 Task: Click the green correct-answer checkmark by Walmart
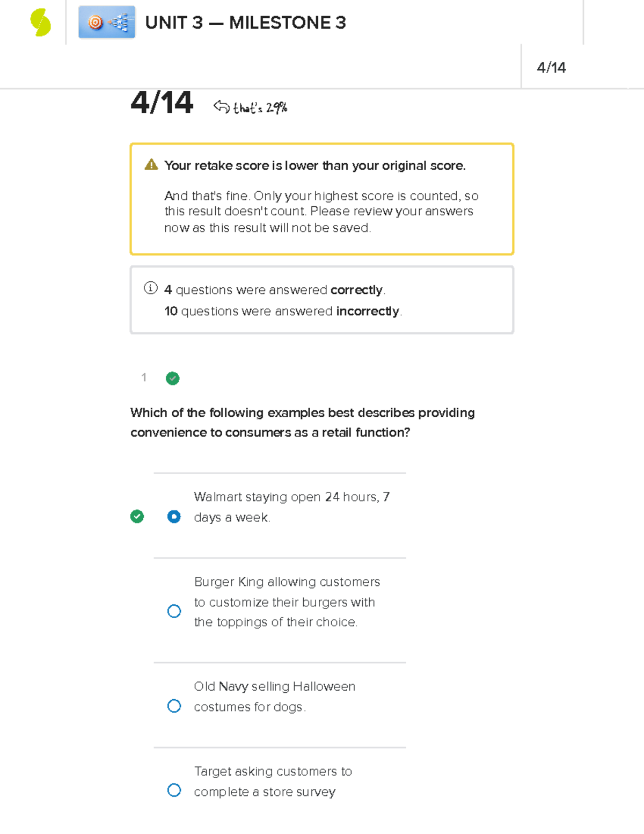[x=137, y=517]
